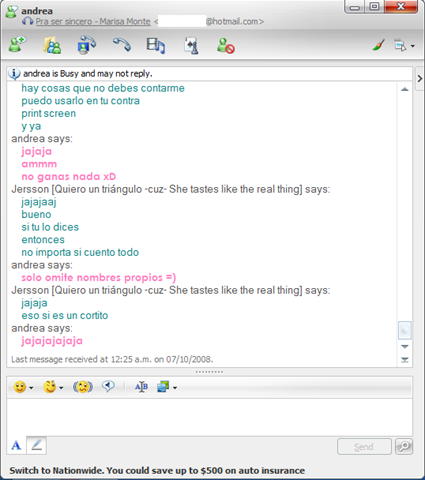This screenshot has width=425, height=480.
Task: Click the Pra ser sincero song link
Action: point(93,22)
